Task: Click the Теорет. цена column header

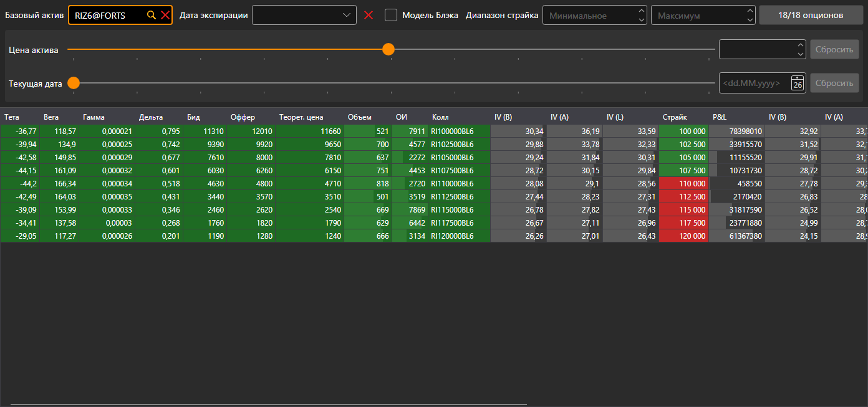Action: (x=301, y=117)
